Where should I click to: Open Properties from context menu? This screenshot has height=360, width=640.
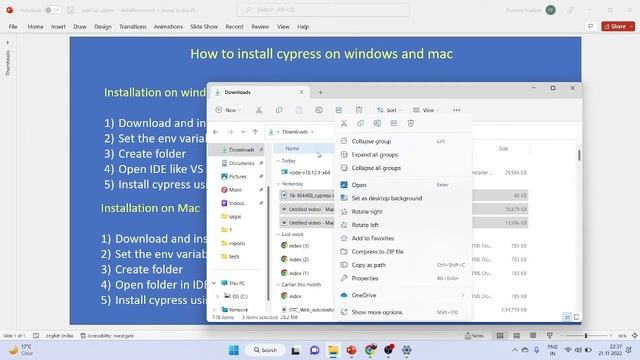tap(402, 278)
